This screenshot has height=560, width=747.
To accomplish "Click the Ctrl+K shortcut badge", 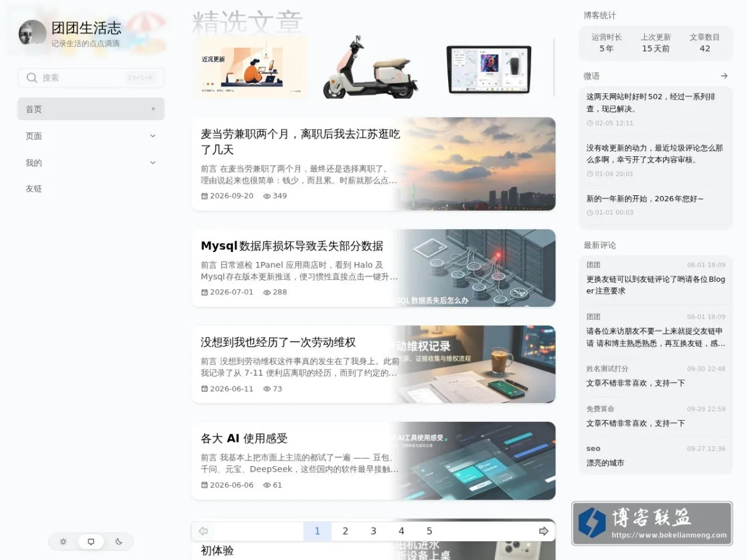I will (140, 78).
